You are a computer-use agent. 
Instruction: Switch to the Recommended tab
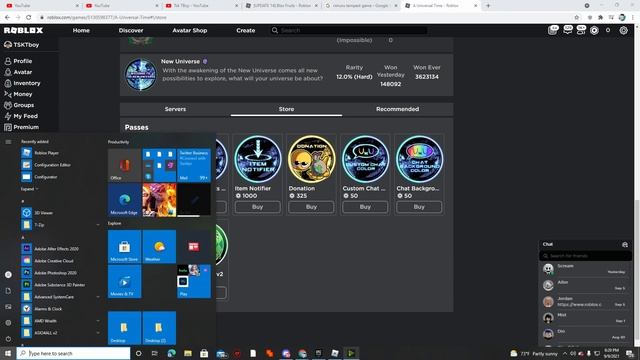[398, 109]
